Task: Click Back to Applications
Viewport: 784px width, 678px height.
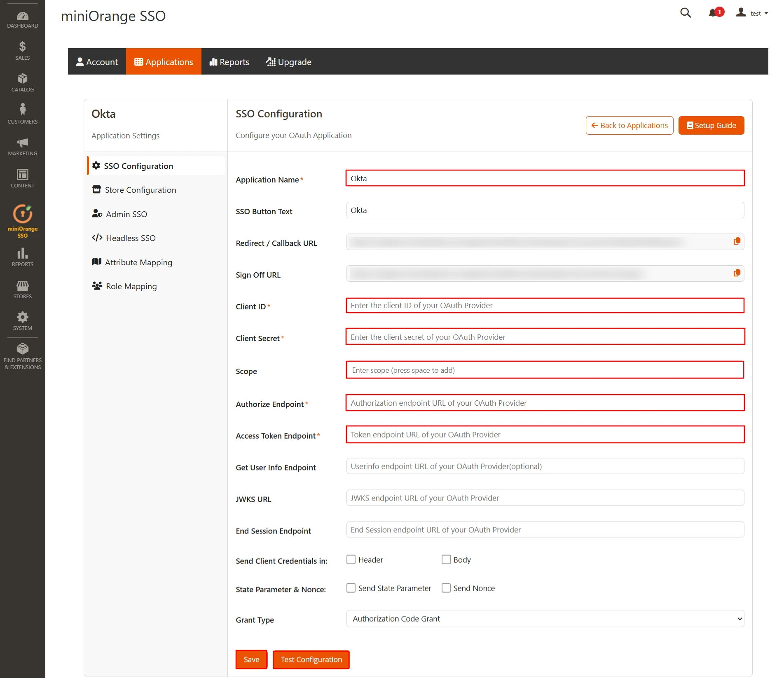Action: 629,125
